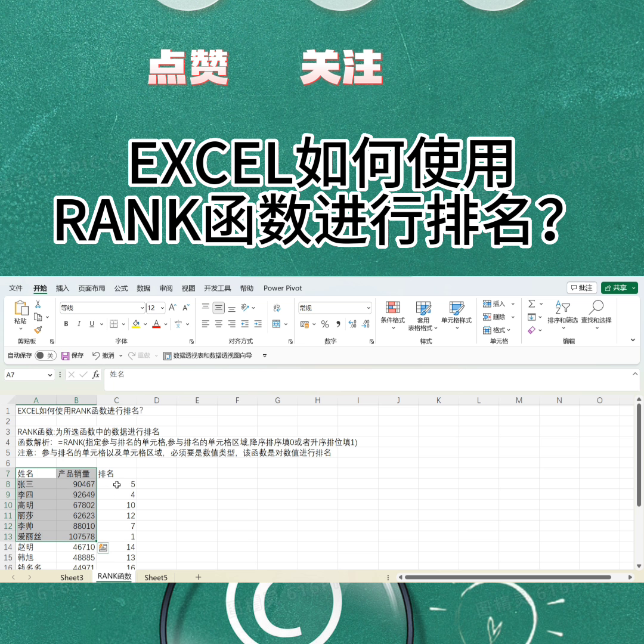This screenshot has height=644, width=644.
Task: Click the cut scissors icon
Action: pyautogui.click(x=38, y=304)
